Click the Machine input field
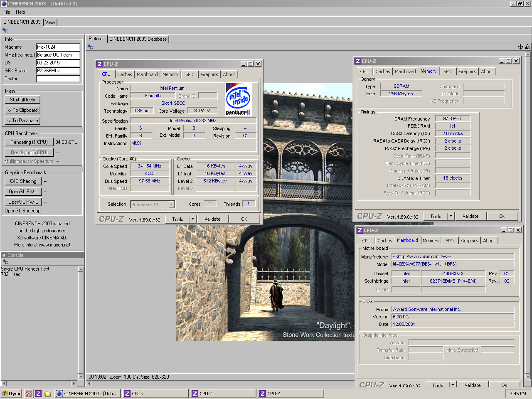Viewport: 532px width, 399px height. point(58,47)
